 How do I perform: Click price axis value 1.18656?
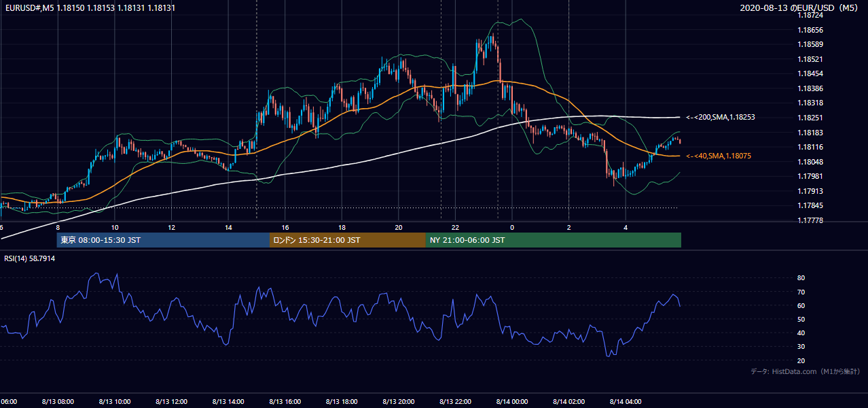click(812, 30)
